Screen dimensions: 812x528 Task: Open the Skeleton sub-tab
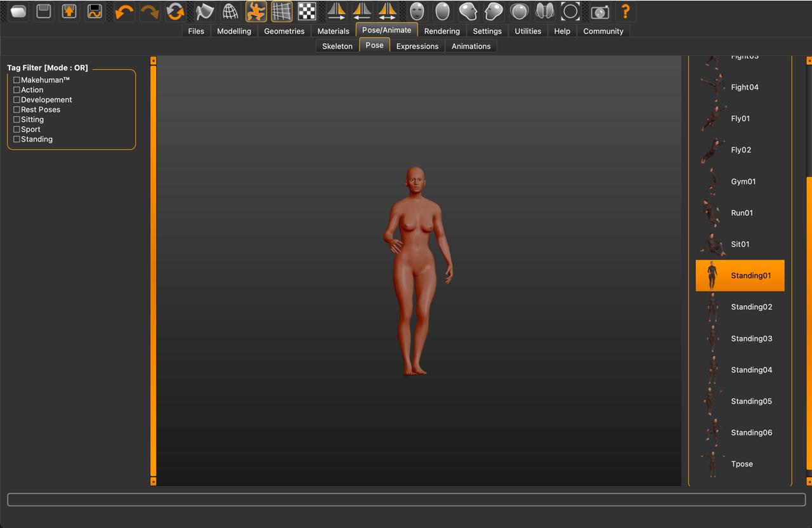pyautogui.click(x=337, y=46)
